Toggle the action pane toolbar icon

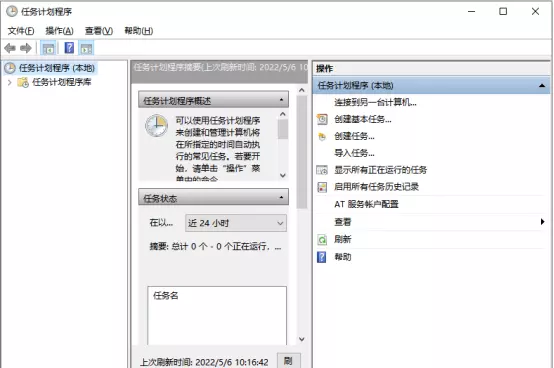[86, 48]
